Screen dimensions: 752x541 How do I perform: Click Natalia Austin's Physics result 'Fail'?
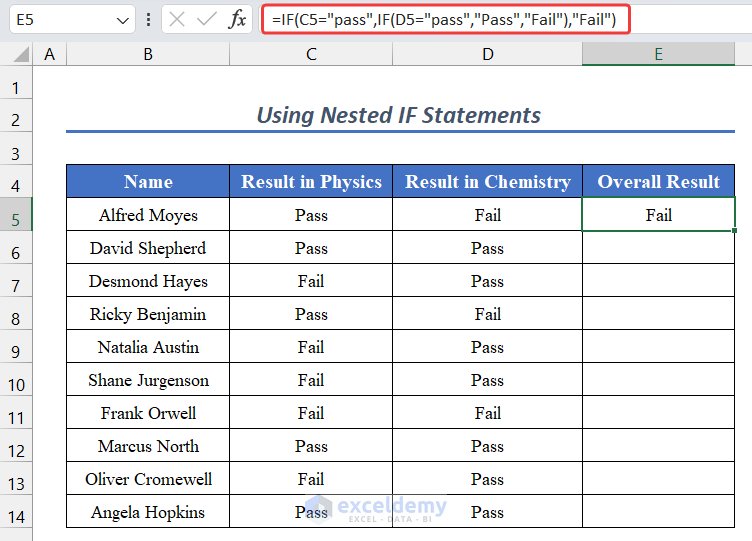(x=311, y=347)
